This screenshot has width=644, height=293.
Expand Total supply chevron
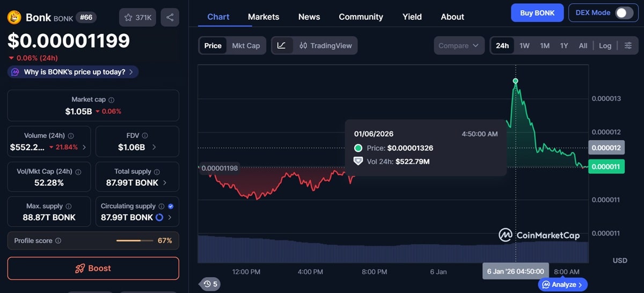pyautogui.click(x=165, y=182)
